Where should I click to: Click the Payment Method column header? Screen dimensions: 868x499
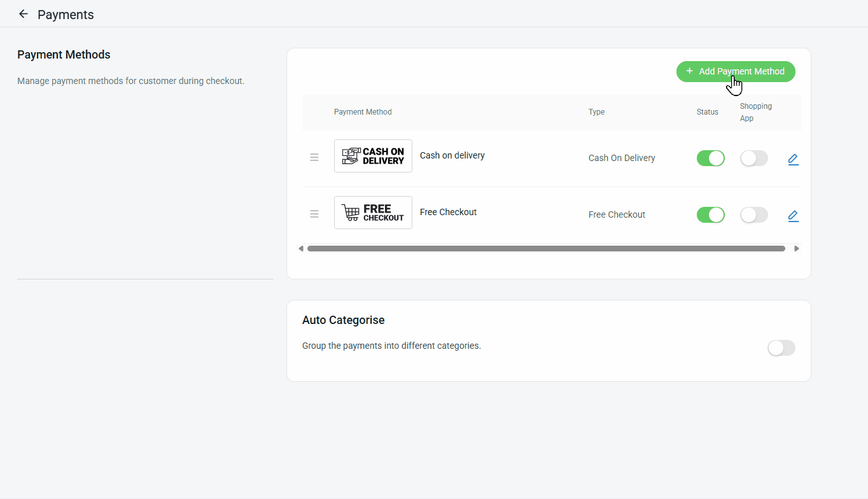[363, 112]
